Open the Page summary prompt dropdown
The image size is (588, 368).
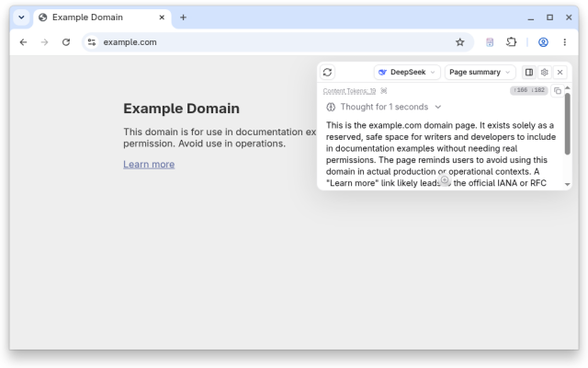[x=480, y=72]
